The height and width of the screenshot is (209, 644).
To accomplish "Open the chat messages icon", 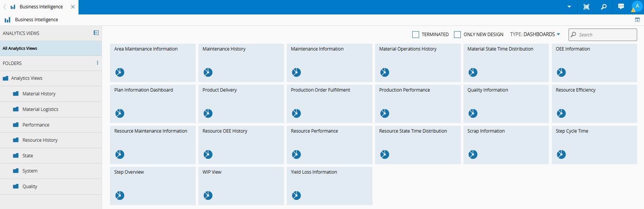I will pyautogui.click(x=621, y=6).
